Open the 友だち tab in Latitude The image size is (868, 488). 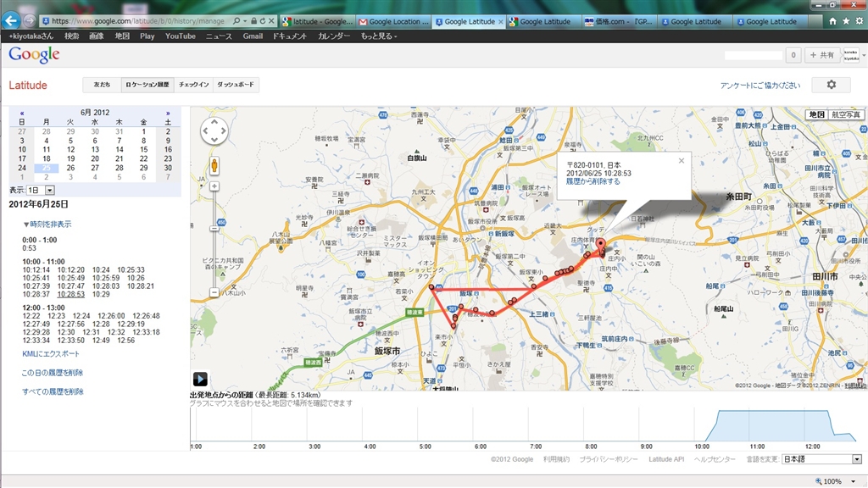click(x=102, y=85)
